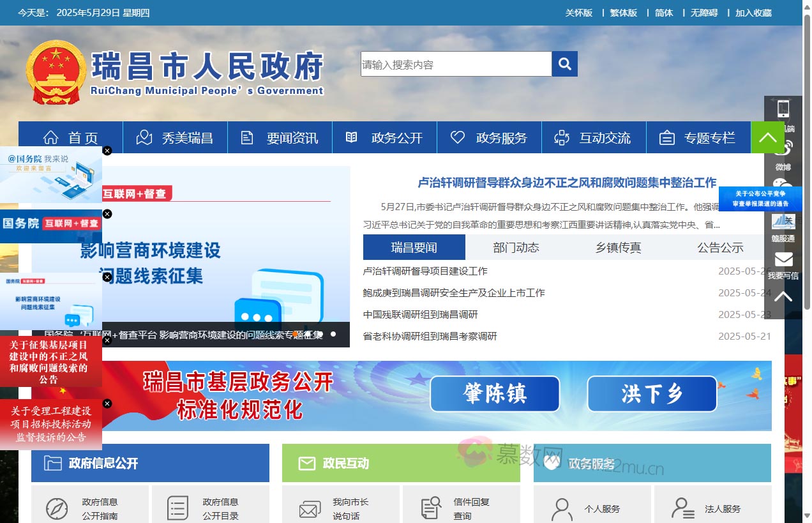Image resolution: width=812 pixels, height=523 pixels.
Task: Click inside the search input field
Action: [x=456, y=63]
